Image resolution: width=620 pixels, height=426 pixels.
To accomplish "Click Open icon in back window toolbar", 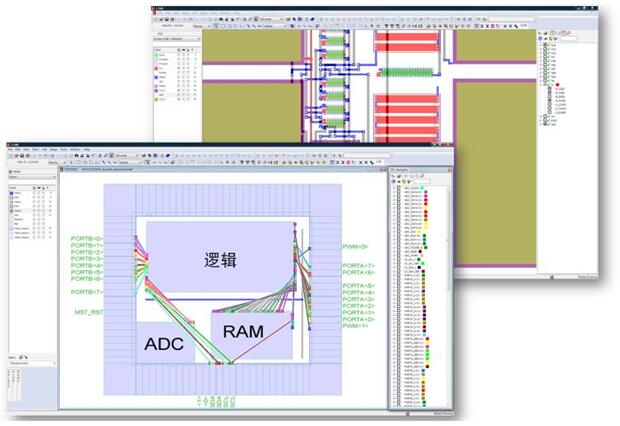I will coord(161,19).
